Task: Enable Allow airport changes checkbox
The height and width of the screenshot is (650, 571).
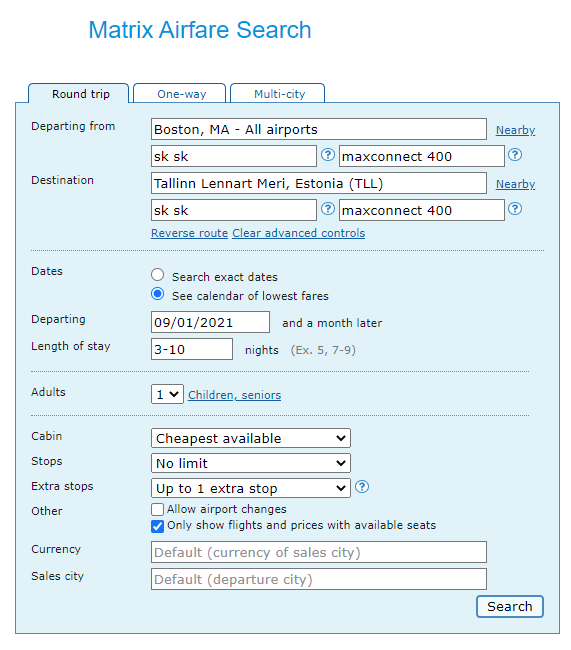Action: coord(157,509)
